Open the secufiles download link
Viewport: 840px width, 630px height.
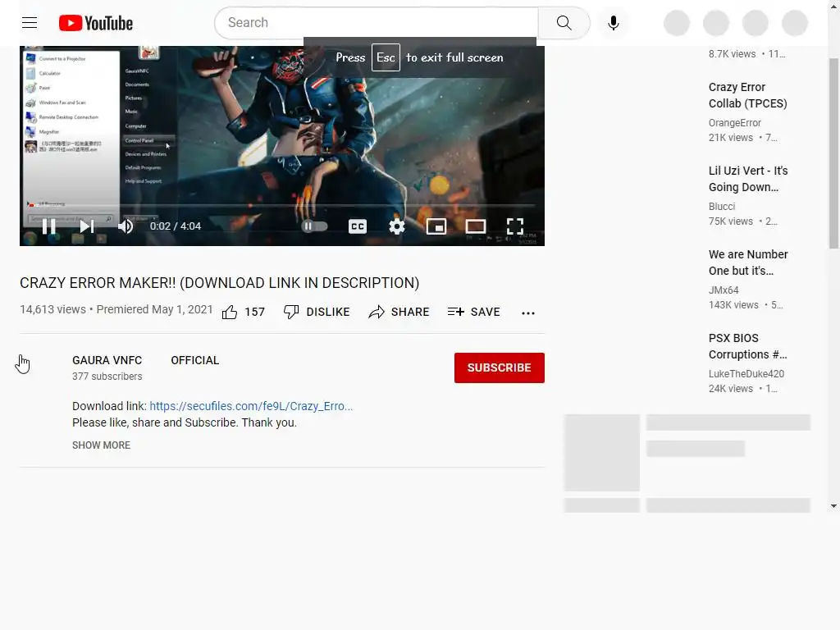251,406
